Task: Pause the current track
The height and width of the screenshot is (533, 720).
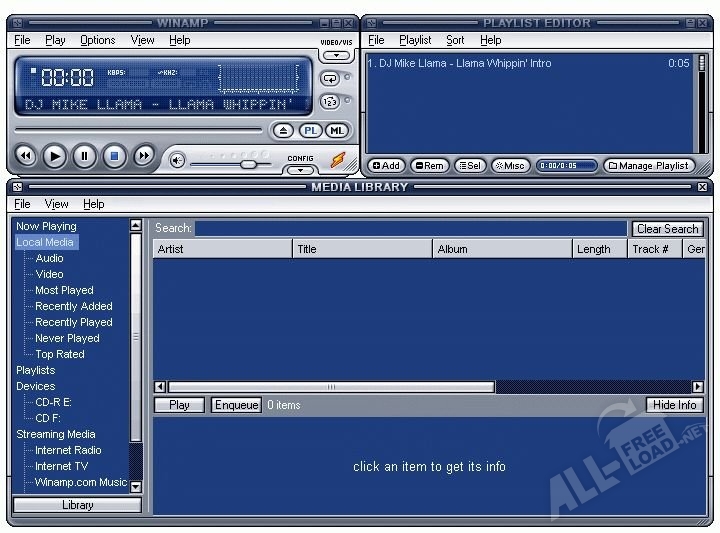Action: (x=84, y=156)
